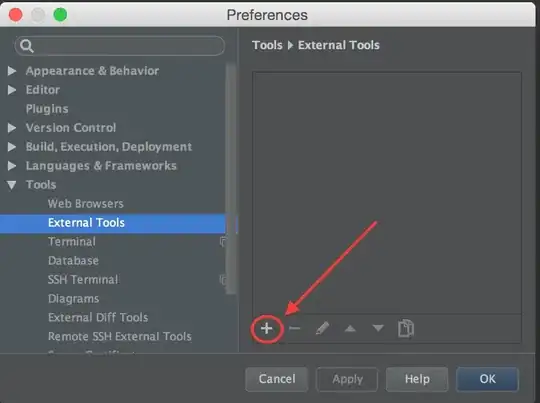Click the settings tree scrollbar
540x403 pixels.
click(231, 179)
